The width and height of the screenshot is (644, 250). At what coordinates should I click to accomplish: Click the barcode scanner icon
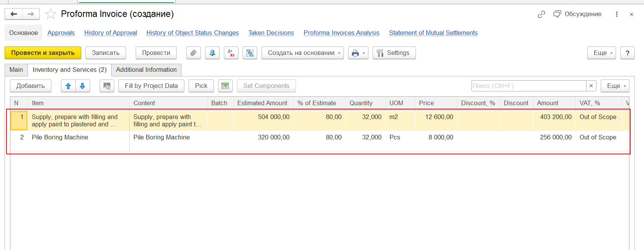107,86
